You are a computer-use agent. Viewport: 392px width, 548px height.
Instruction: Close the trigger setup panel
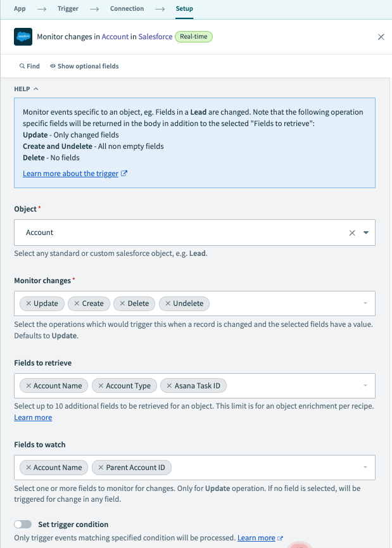pyautogui.click(x=381, y=37)
